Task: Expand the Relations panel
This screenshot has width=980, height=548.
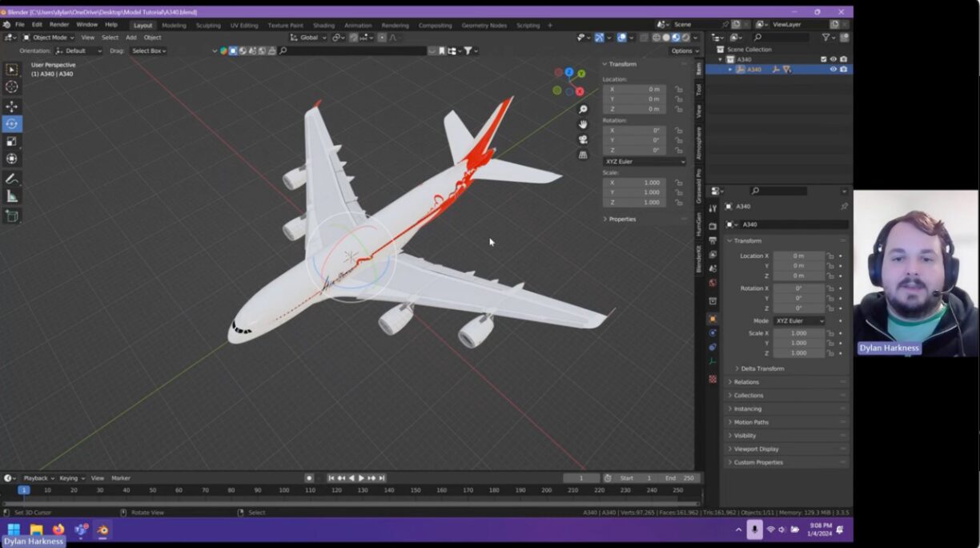Action: pos(745,382)
